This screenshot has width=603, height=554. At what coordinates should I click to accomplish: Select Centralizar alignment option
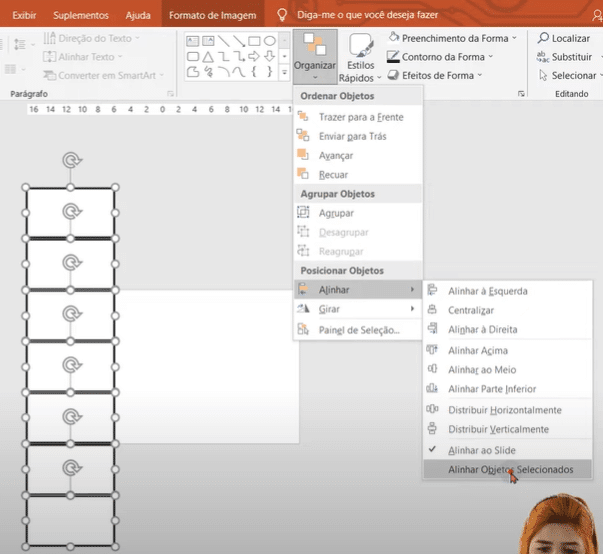coord(507,310)
